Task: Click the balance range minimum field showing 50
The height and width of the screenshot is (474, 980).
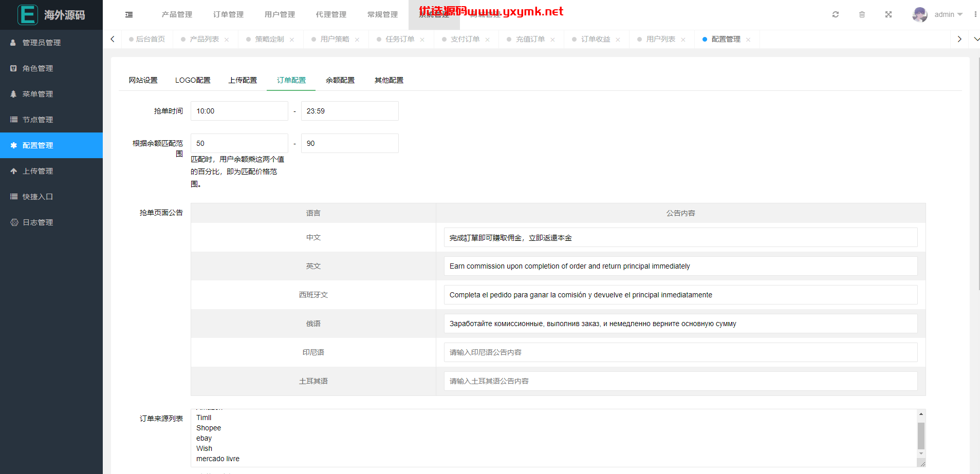Action: 239,143
